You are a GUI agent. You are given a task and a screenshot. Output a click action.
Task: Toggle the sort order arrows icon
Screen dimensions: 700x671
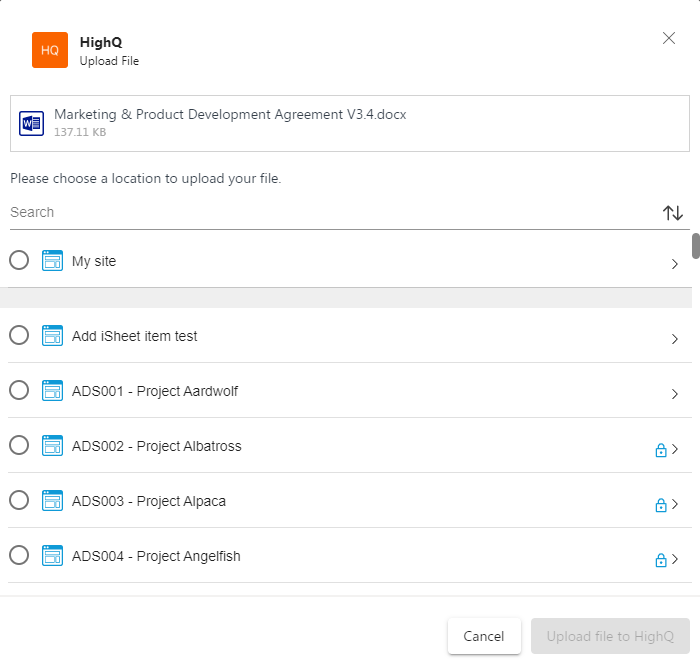point(673,213)
